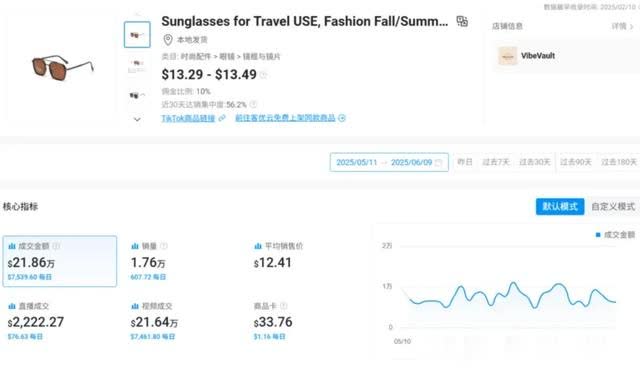Click the link icon beside the TikTok product link
This screenshot has width=640, height=370.
[x=222, y=118]
